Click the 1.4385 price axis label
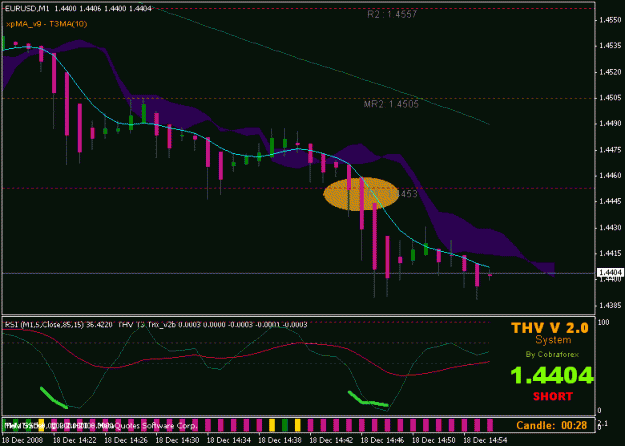Image resolution: width=625 pixels, height=446 pixels. pyautogui.click(x=610, y=306)
